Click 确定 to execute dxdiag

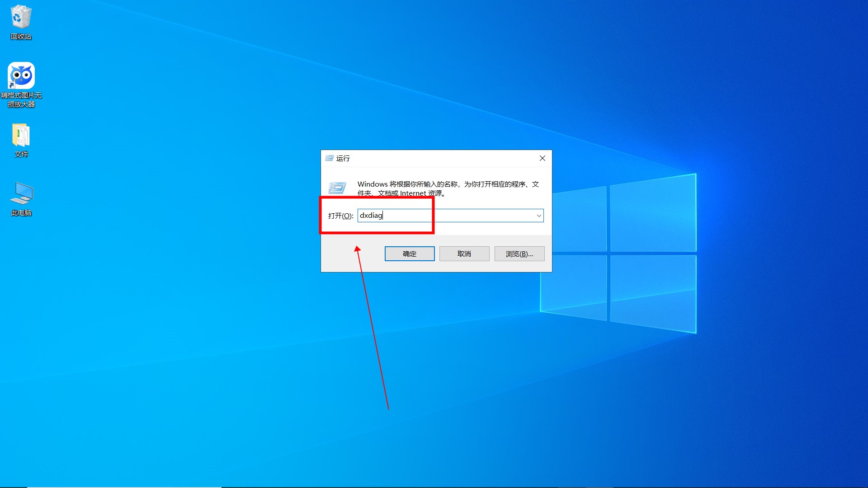point(409,253)
